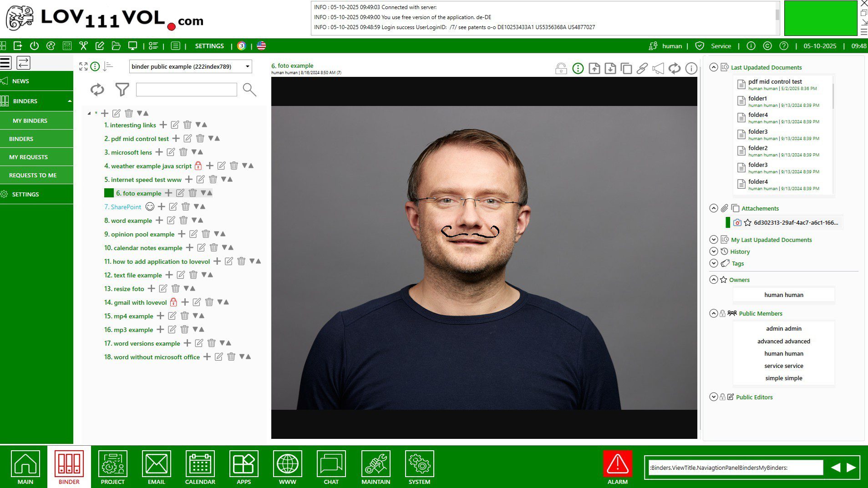Toggle the document lock icon above photo

(x=561, y=69)
